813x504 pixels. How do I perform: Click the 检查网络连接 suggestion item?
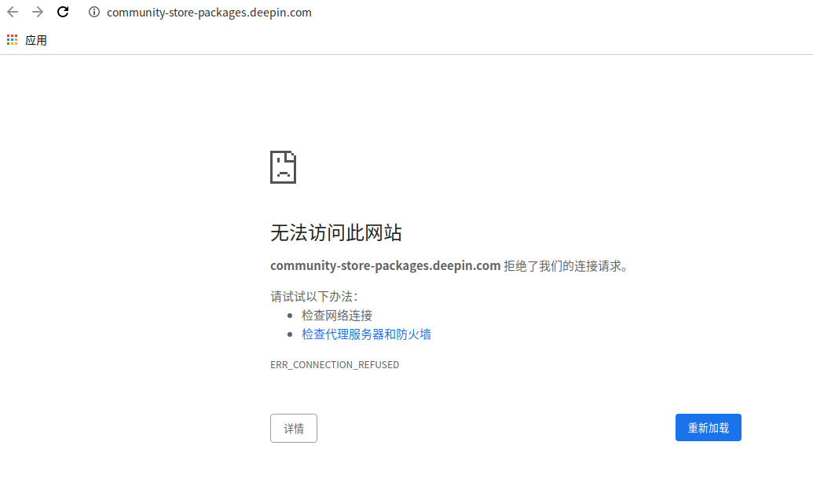pos(336,315)
